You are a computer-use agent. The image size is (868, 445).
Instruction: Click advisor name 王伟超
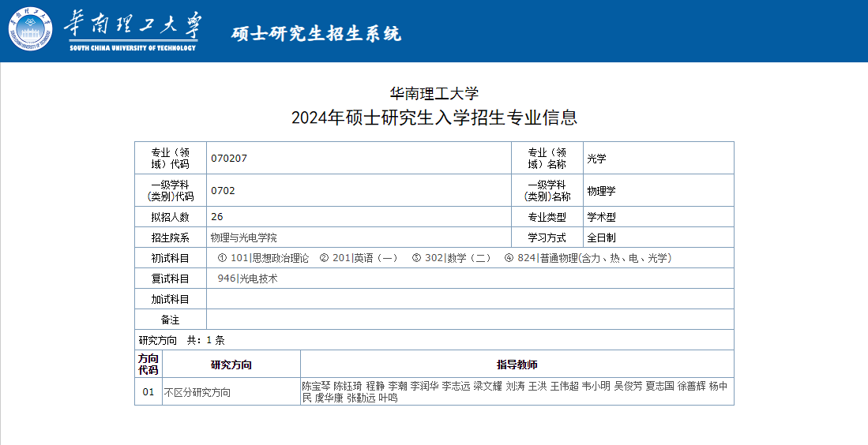(565, 386)
